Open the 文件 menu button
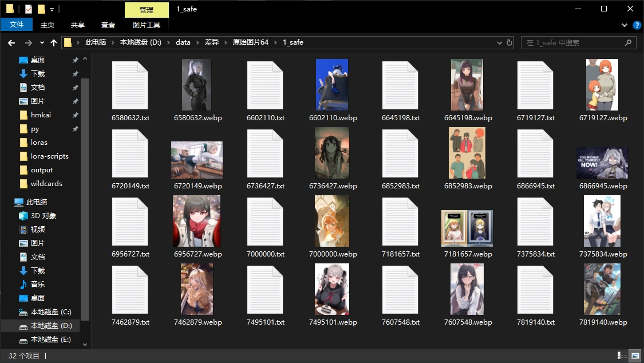Screen dimensions: 644x363 [x=17, y=25]
